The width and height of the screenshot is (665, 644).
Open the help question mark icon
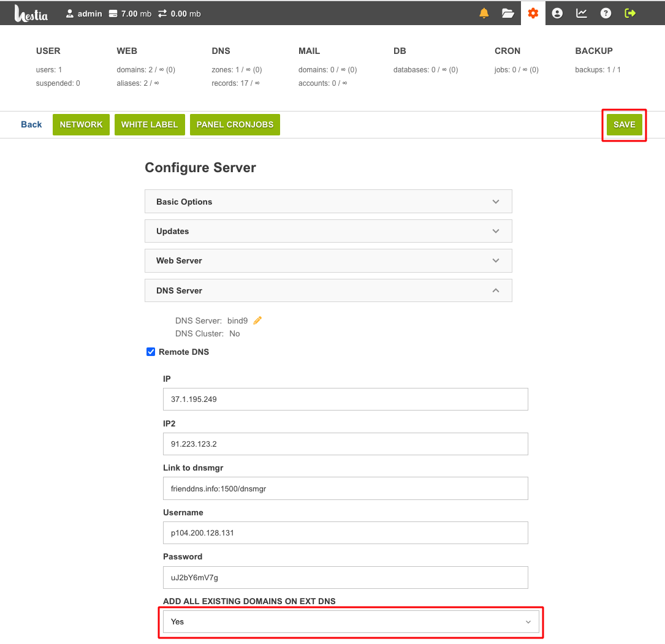pos(606,13)
